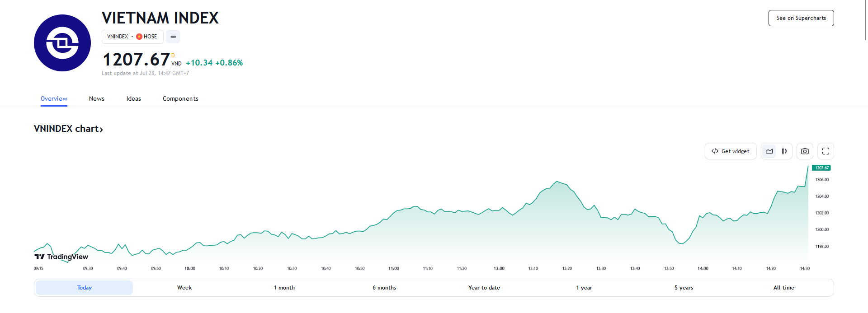Switch to the Components tab

tap(180, 99)
